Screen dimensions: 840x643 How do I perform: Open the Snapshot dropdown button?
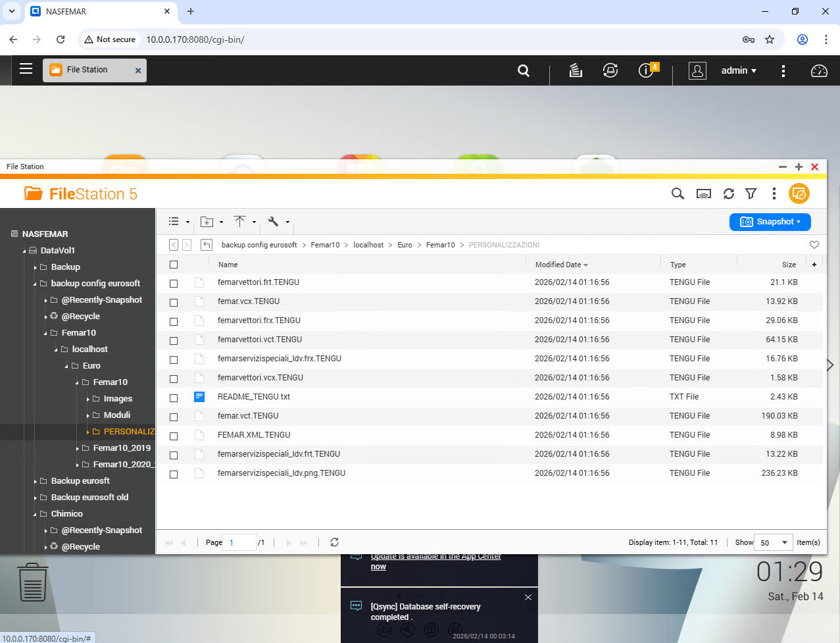tap(770, 222)
